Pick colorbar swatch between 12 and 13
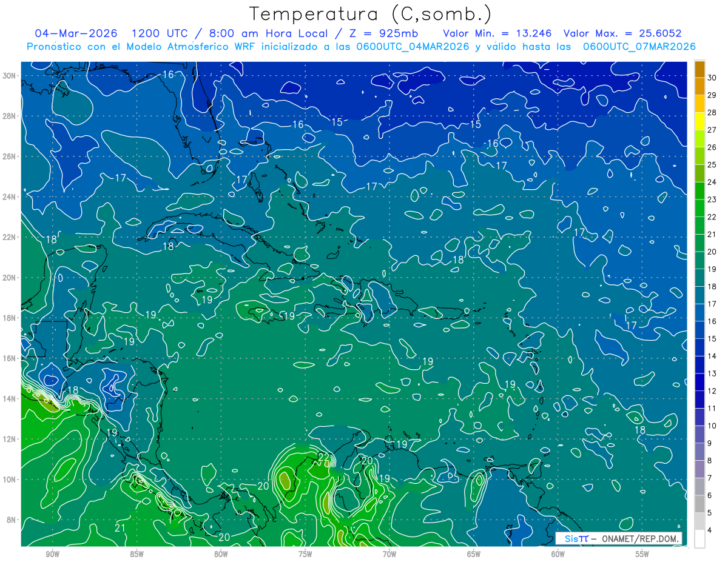Screen dimensions: 728x562 point(699,383)
